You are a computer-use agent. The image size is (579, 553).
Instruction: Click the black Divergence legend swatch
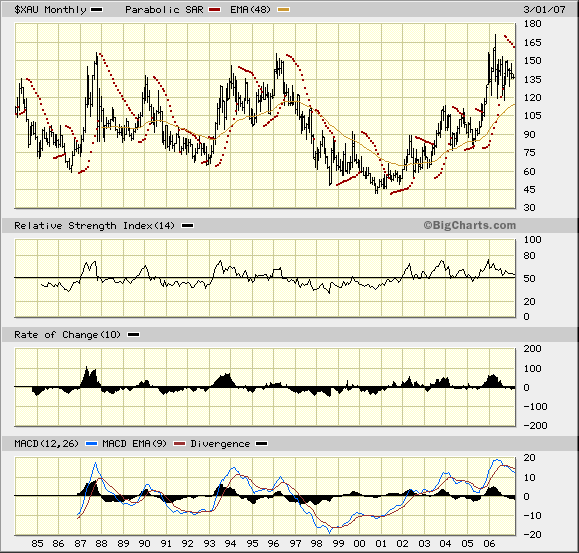tap(261, 443)
